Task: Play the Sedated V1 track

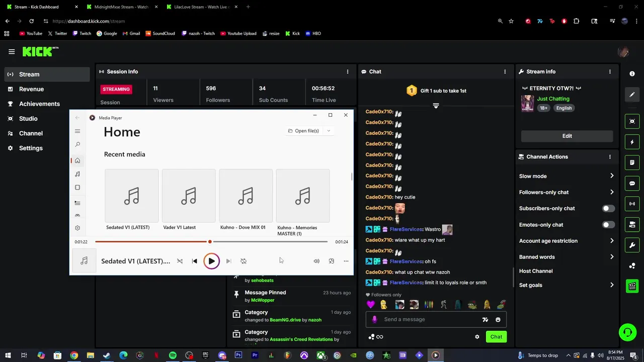Action: tap(211, 261)
